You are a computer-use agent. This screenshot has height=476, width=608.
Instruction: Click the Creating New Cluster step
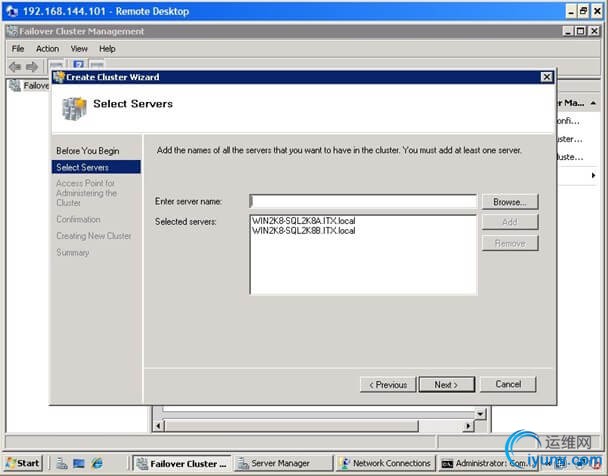coord(94,236)
